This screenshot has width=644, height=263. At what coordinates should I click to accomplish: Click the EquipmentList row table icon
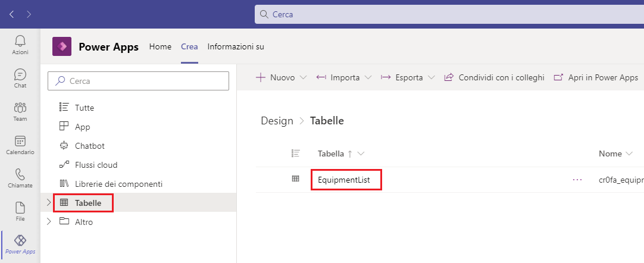(295, 179)
